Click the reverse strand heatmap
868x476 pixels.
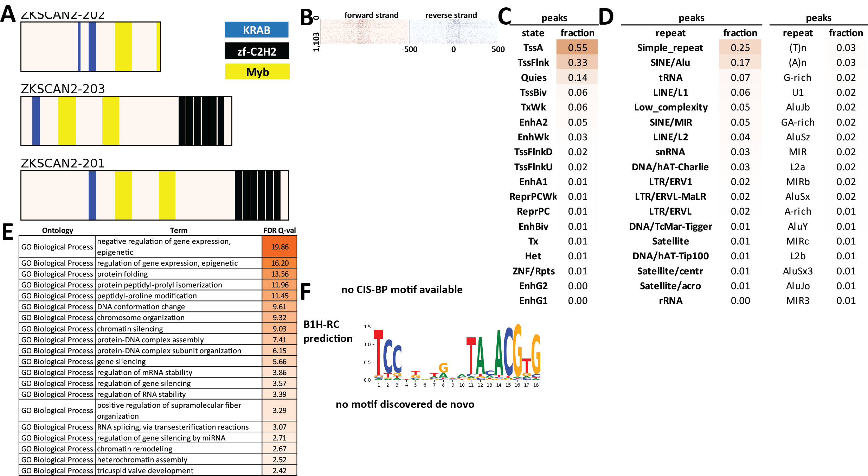coord(454,32)
